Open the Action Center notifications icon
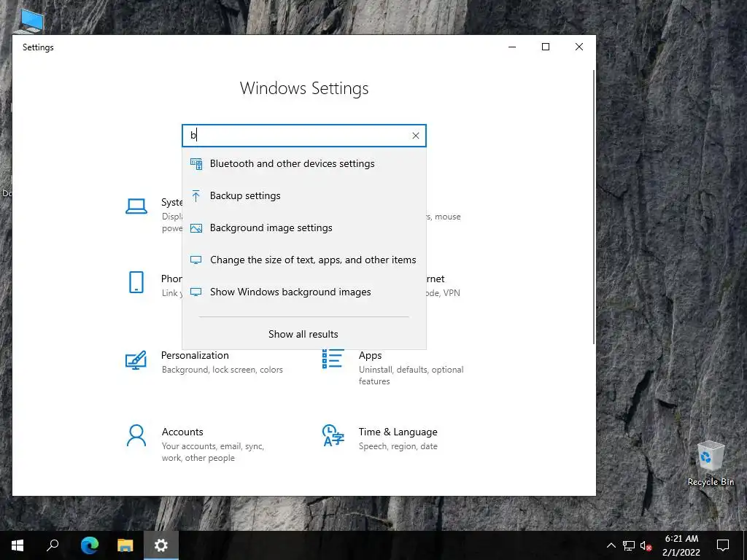Viewport: 747px width, 560px height. [723, 545]
